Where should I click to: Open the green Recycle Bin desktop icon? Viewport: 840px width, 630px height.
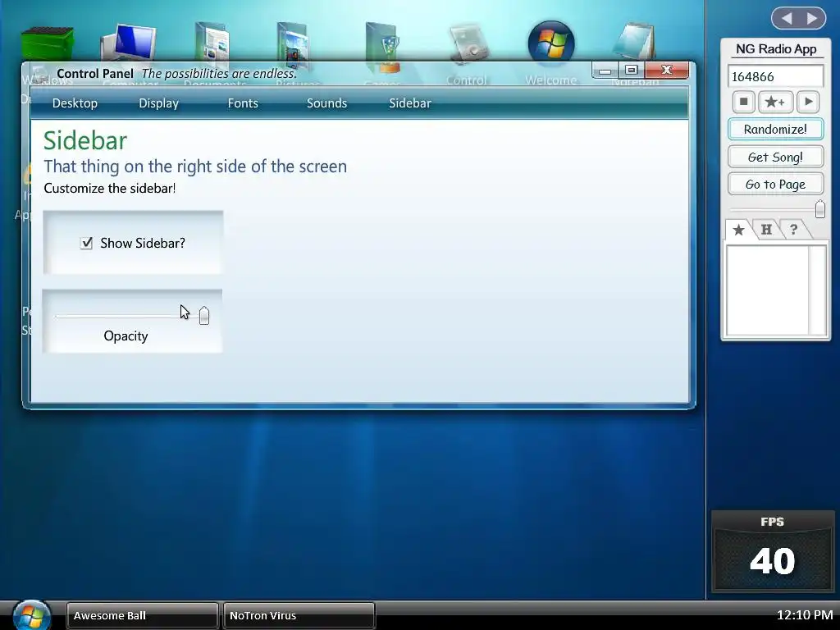click(47, 44)
